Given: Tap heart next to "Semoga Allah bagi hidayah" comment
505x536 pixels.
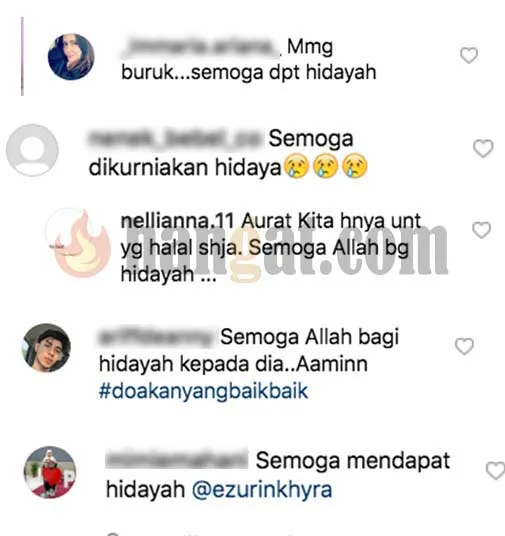Looking at the screenshot, I should [x=464, y=346].
